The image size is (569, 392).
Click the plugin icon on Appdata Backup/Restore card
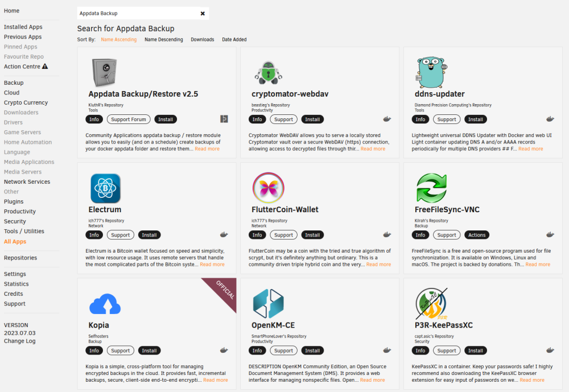pos(224,119)
